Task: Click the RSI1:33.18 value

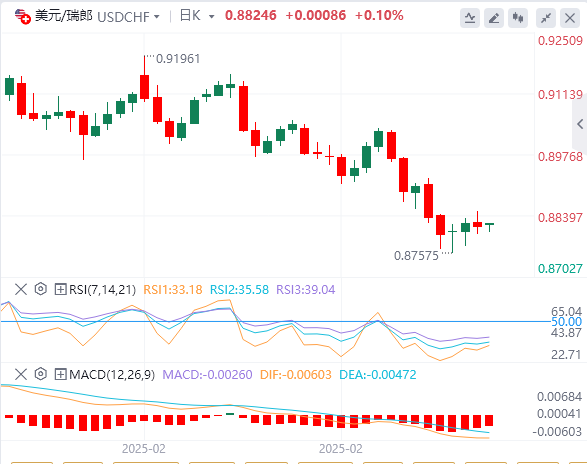Action: pyautogui.click(x=173, y=289)
